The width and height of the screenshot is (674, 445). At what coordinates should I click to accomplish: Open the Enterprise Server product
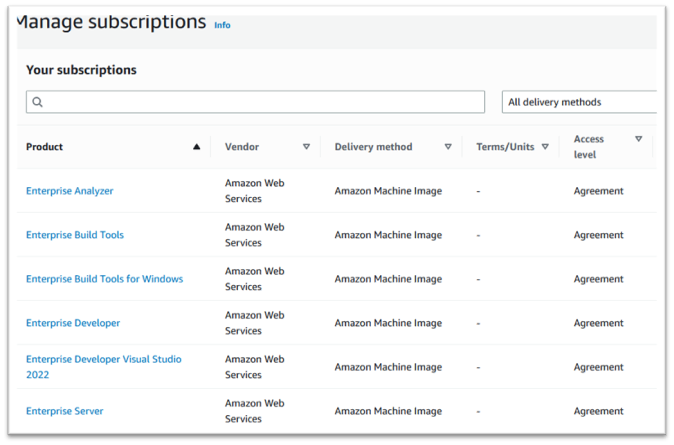(x=64, y=411)
